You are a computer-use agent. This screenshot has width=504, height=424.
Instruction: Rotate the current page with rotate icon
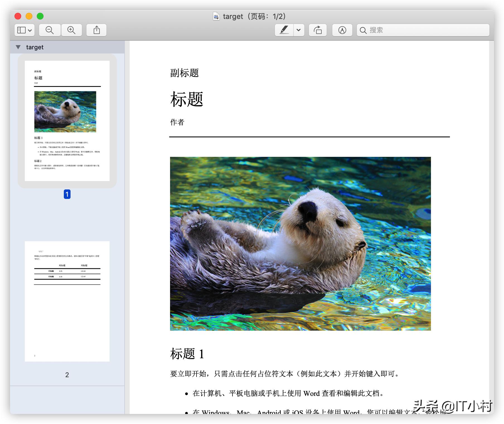click(318, 30)
